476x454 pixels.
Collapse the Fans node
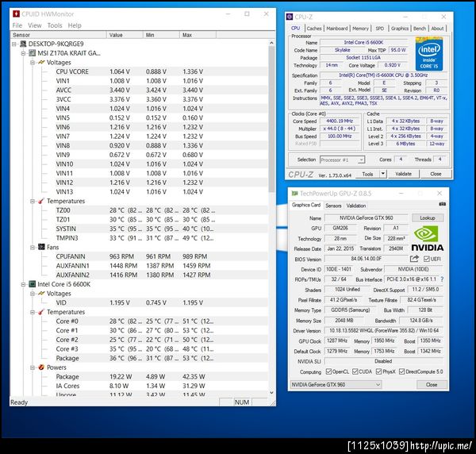pos(33,248)
